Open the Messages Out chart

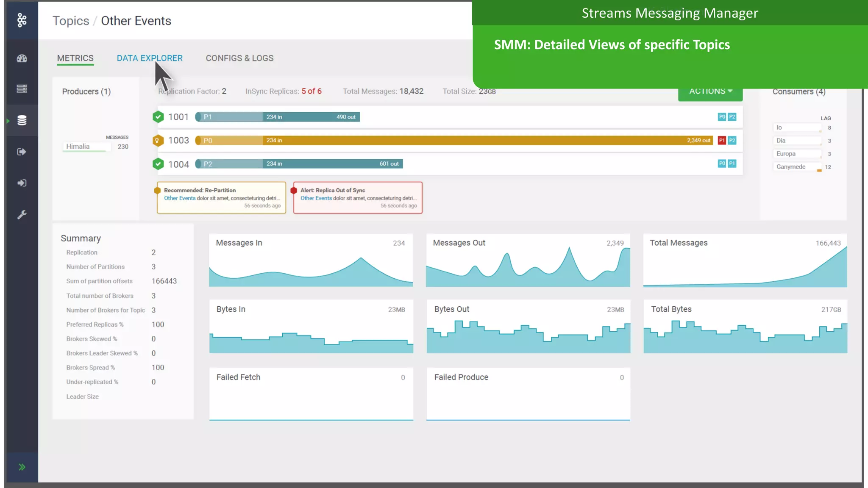(528, 260)
